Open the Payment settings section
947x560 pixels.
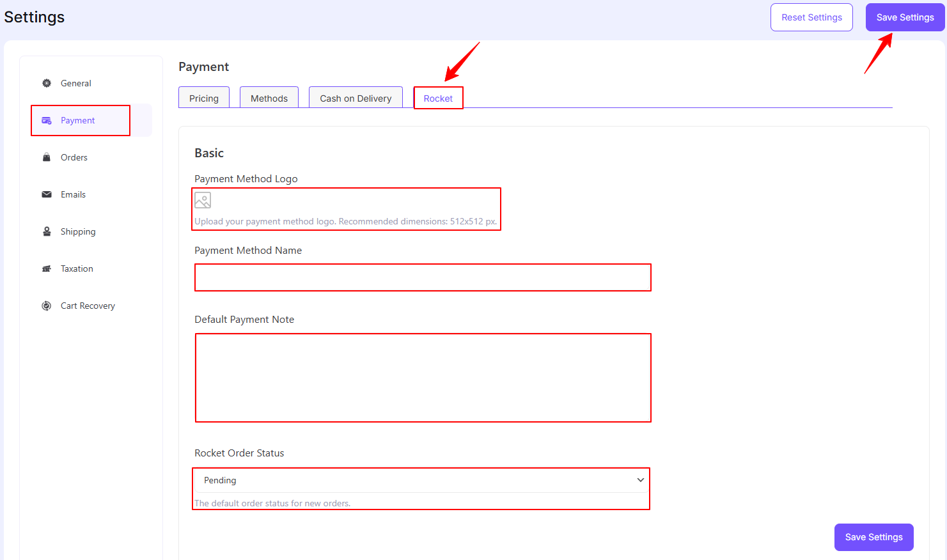click(91, 120)
